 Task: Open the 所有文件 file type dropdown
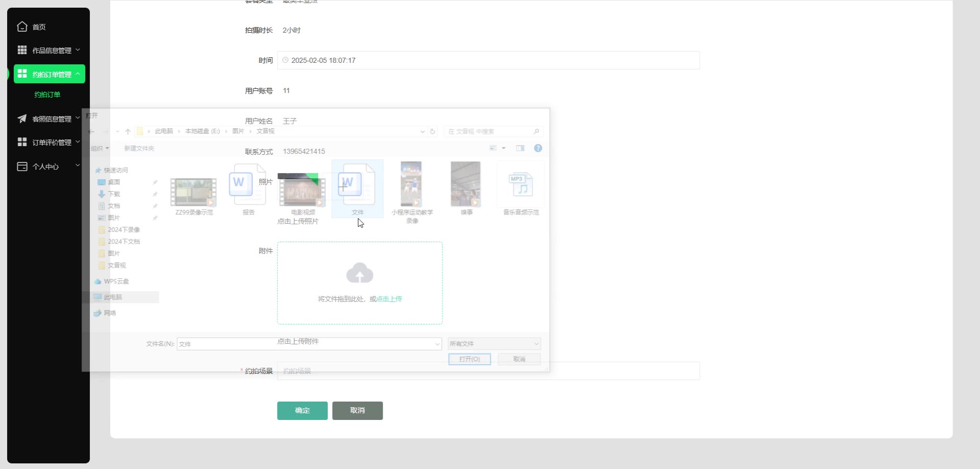point(494,344)
